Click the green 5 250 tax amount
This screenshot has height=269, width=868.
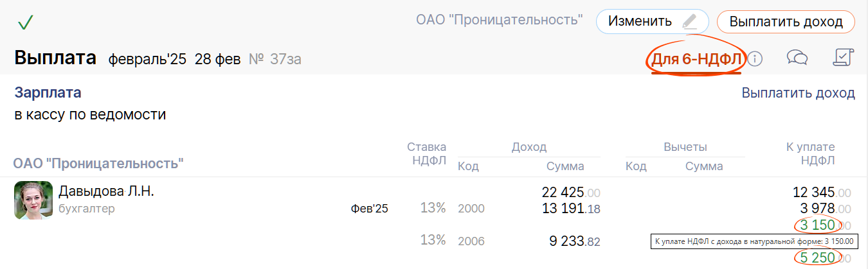click(817, 258)
